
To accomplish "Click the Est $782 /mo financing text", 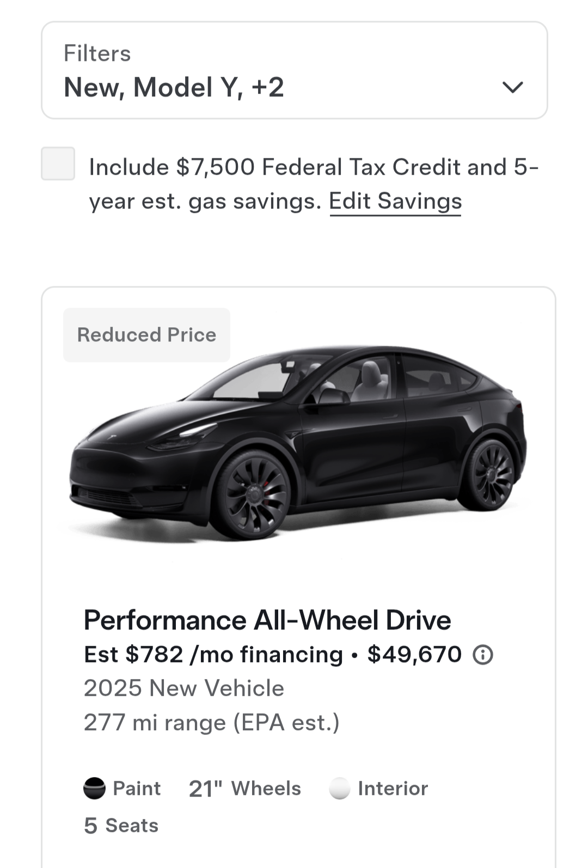I will point(213,655).
